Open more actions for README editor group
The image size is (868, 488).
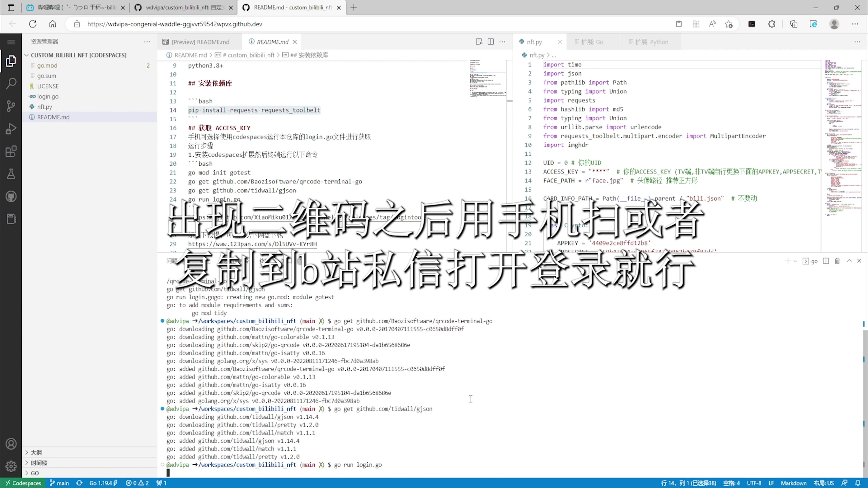[502, 42]
